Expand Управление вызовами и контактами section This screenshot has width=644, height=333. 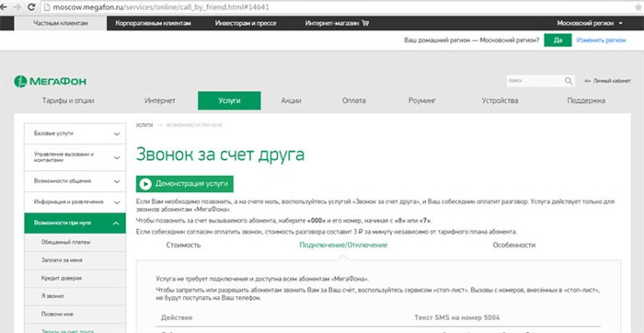pyautogui.click(x=75, y=157)
